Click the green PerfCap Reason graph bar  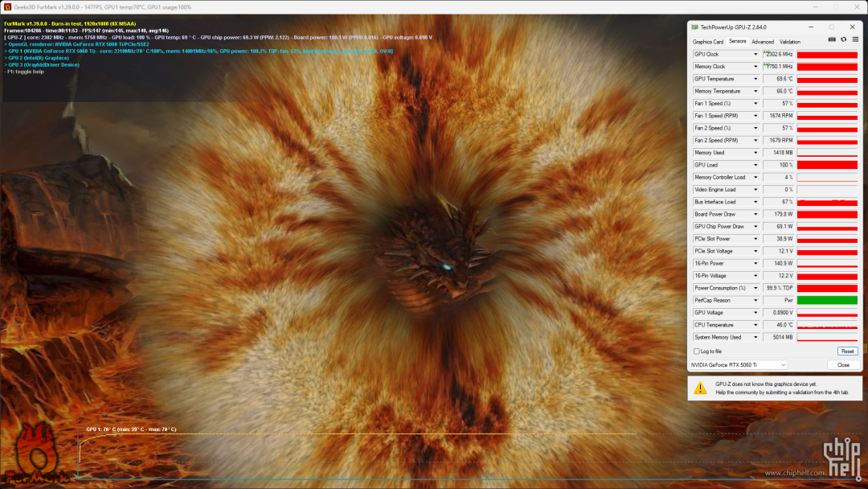click(827, 300)
